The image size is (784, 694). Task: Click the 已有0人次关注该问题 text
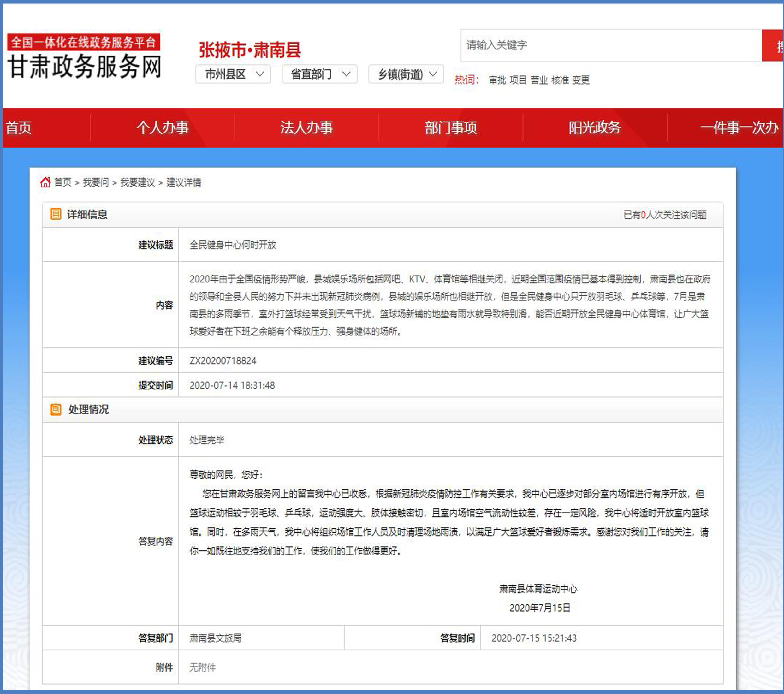[665, 215]
